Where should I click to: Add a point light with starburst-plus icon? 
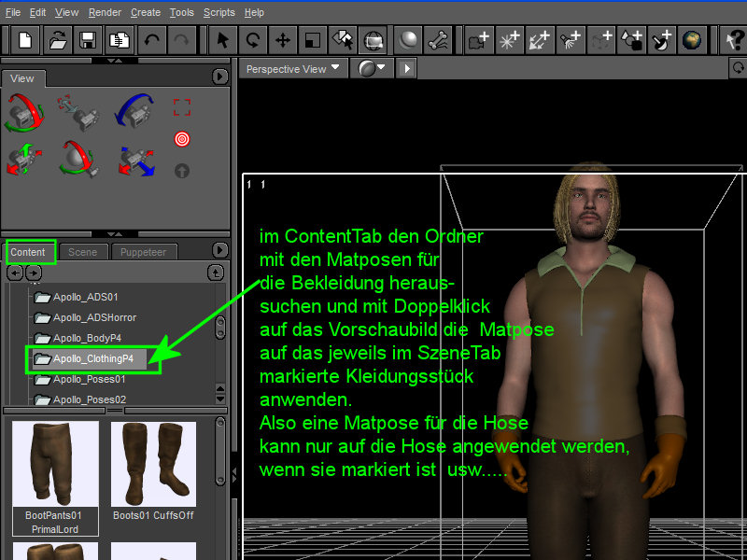(510, 40)
